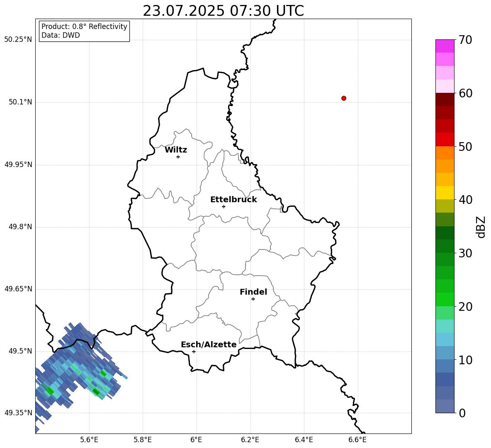The height and width of the screenshot is (448, 491).
Task: Select the Ettelbruck city label
Action: pyautogui.click(x=233, y=200)
